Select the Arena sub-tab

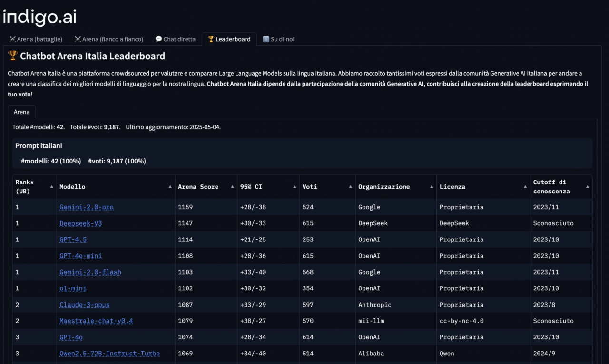point(21,112)
